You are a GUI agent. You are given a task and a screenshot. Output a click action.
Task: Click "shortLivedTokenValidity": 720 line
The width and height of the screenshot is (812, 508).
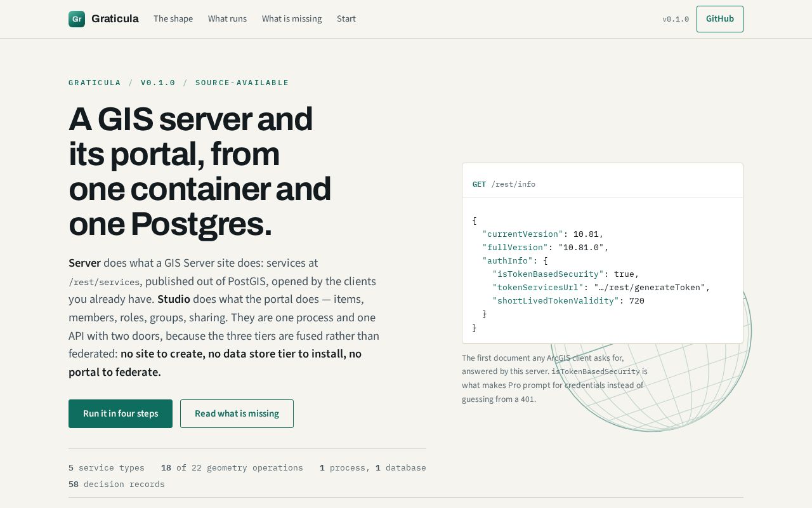[568, 301]
